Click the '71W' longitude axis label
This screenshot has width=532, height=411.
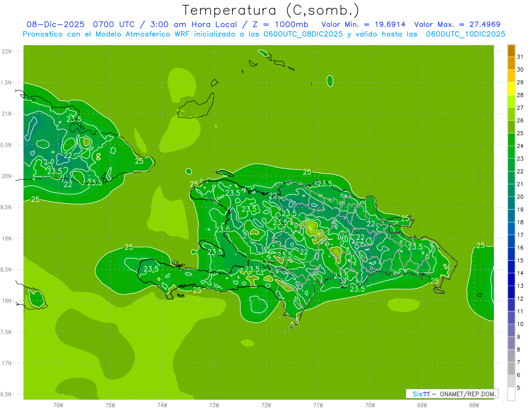point(318,405)
